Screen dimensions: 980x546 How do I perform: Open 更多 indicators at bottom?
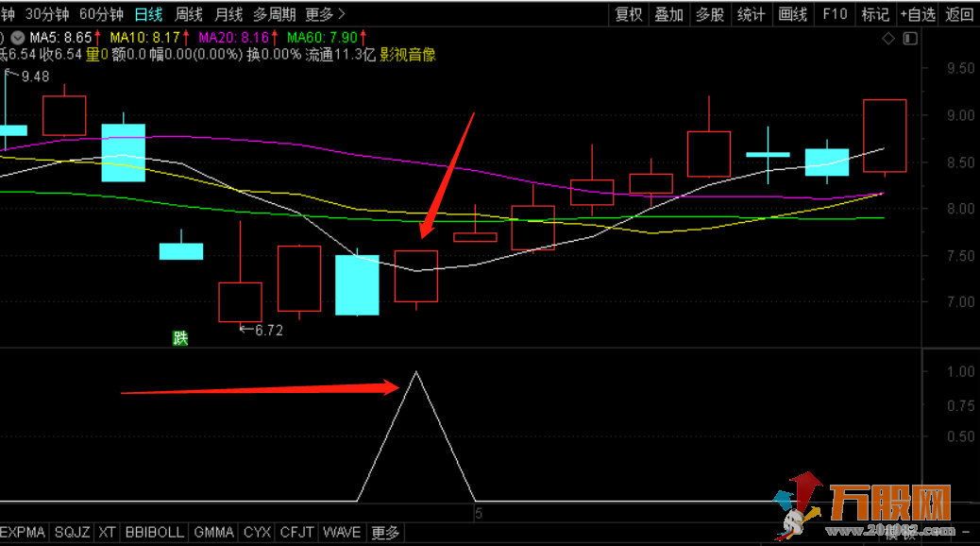pos(385,532)
